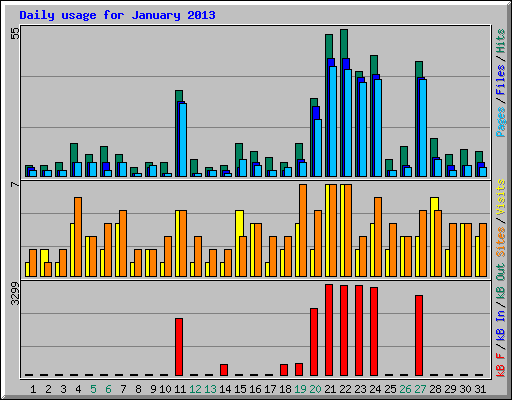Click green weekend day label '6'
This screenshot has height=400, width=512.
click(x=108, y=389)
